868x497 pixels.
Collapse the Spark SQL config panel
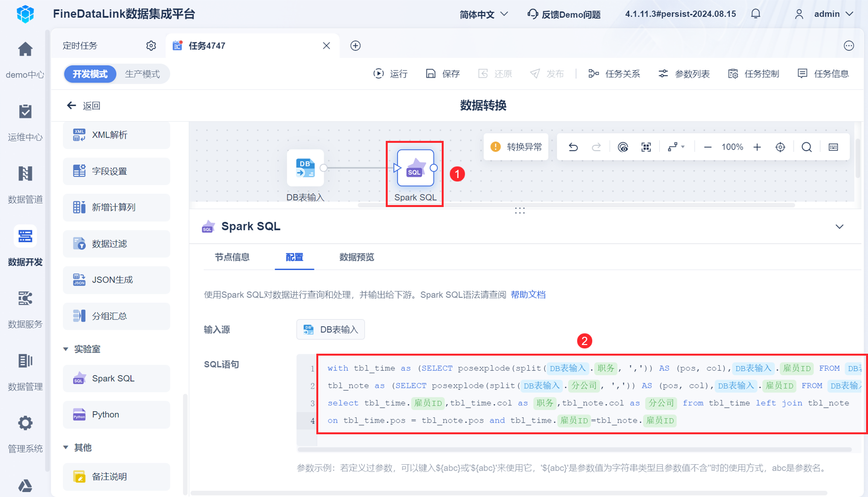pos(840,227)
